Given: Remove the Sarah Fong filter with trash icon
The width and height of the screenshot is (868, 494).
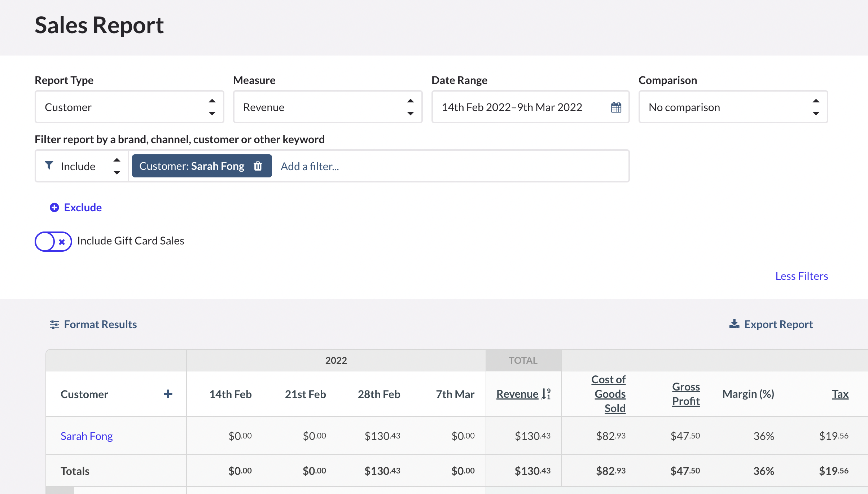Looking at the screenshot, I should pyautogui.click(x=258, y=166).
